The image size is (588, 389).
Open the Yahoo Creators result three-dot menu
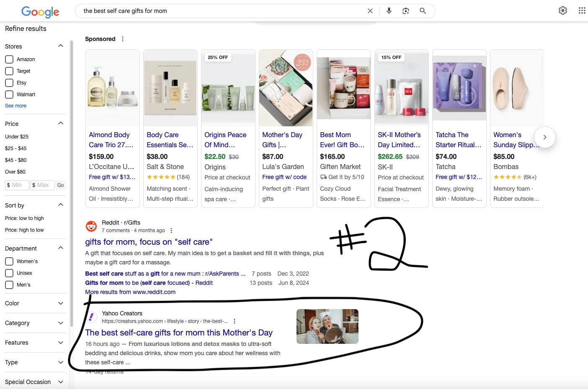pyautogui.click(x=235, y=321)
